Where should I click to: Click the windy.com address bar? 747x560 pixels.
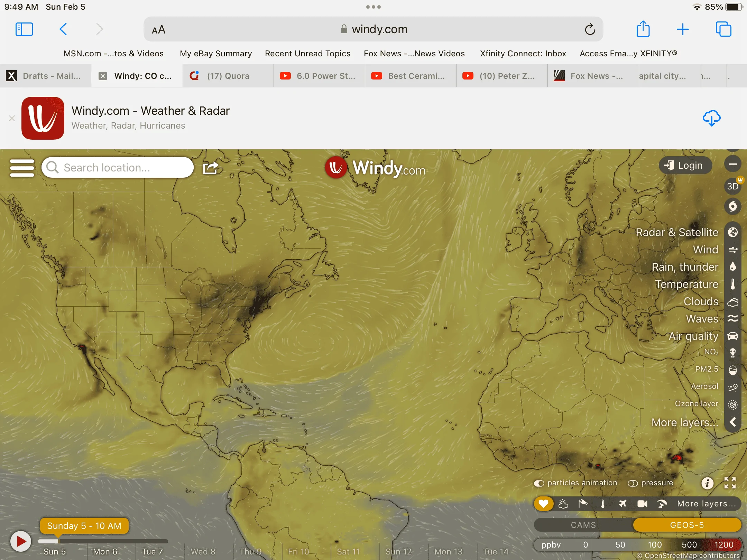[x=373, y=29]
